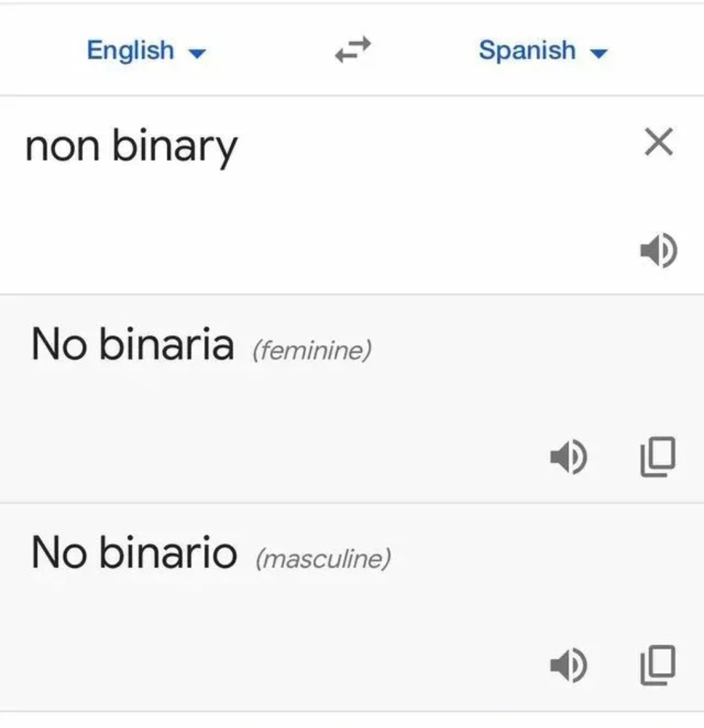
Task: Copy the masculine 'No binario' translation
Action: pyautogui.click(x=658, y=665)
